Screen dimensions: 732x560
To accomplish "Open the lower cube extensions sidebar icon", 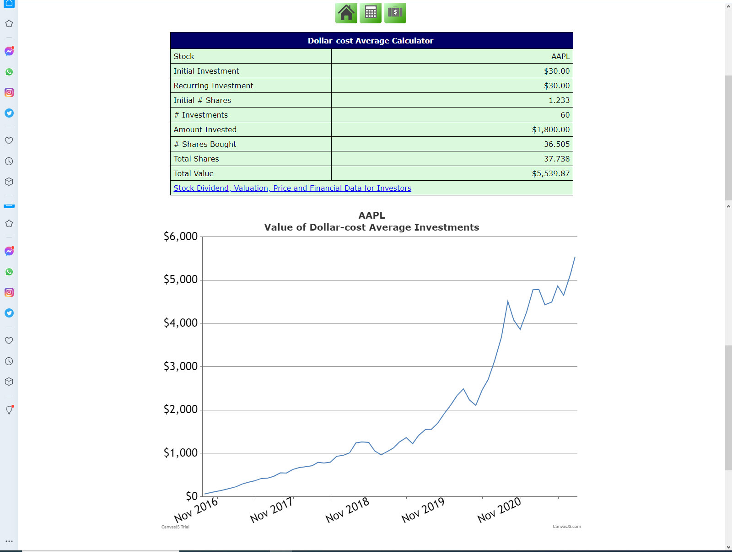I will (9, 382).
